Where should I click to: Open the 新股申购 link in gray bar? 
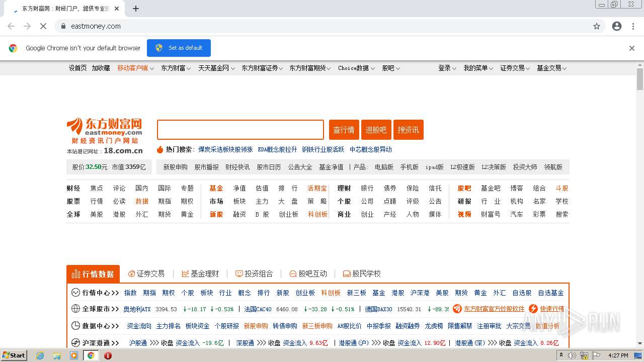[x=175, y=167]
